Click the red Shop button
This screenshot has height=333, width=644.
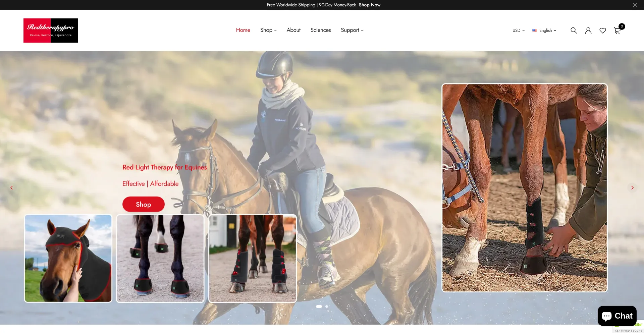pos(143,204)
